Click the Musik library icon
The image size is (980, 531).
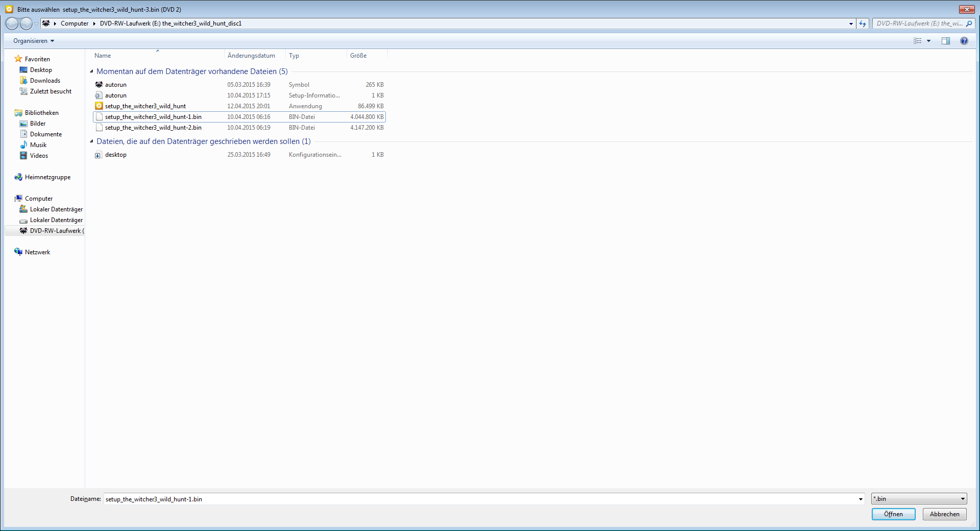coord(23,145)
